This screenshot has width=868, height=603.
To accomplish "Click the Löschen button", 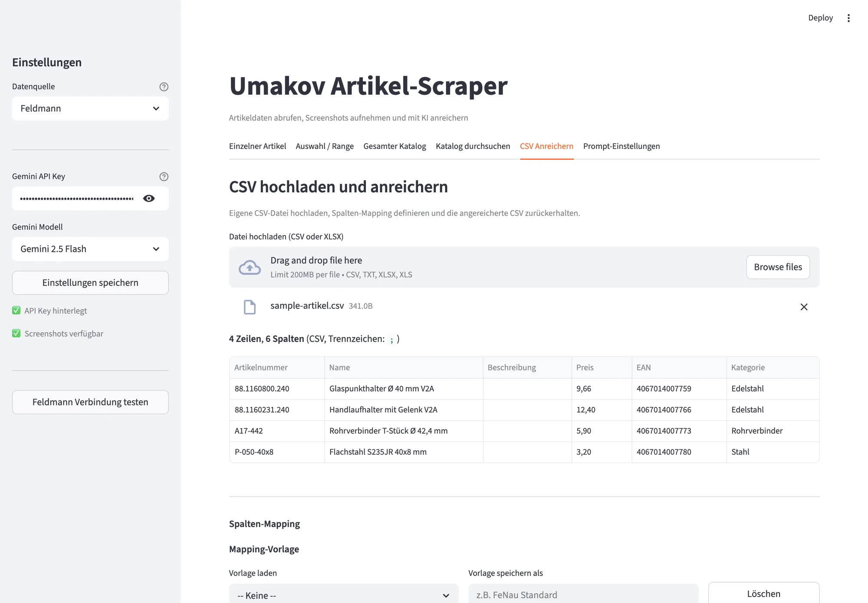I will (x=763, y=593).
